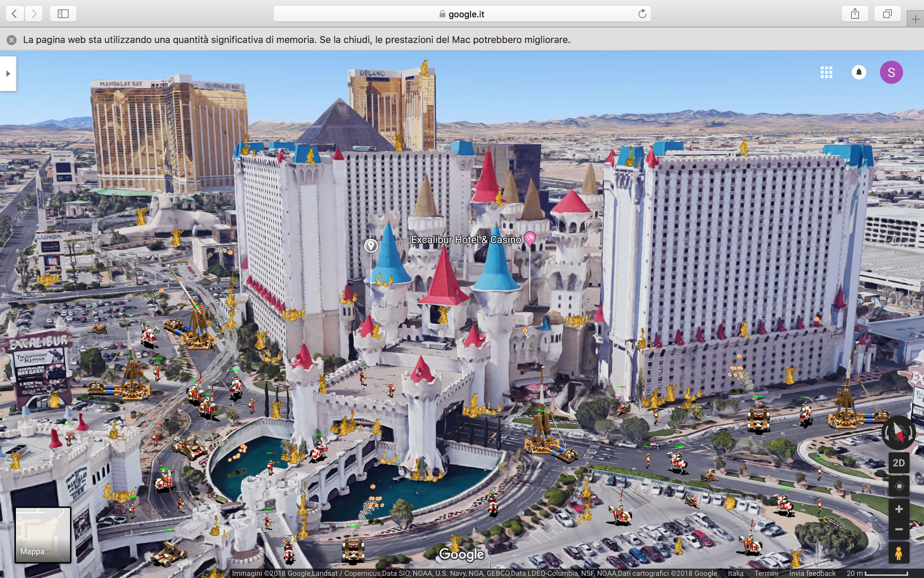Rotate view clockwise with compass arrow
924x578 pixels.
point(911,433)
